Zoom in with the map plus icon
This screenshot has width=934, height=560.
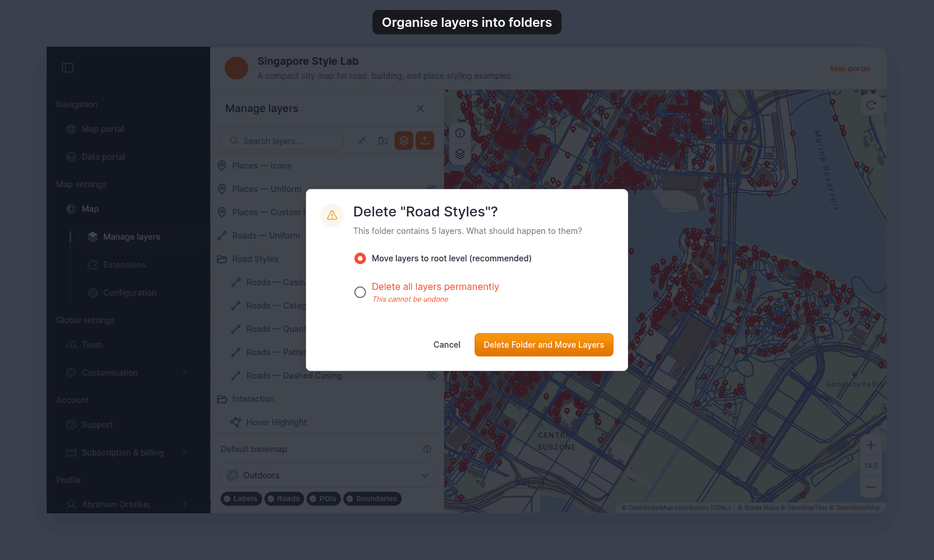(x=871, y=445)
